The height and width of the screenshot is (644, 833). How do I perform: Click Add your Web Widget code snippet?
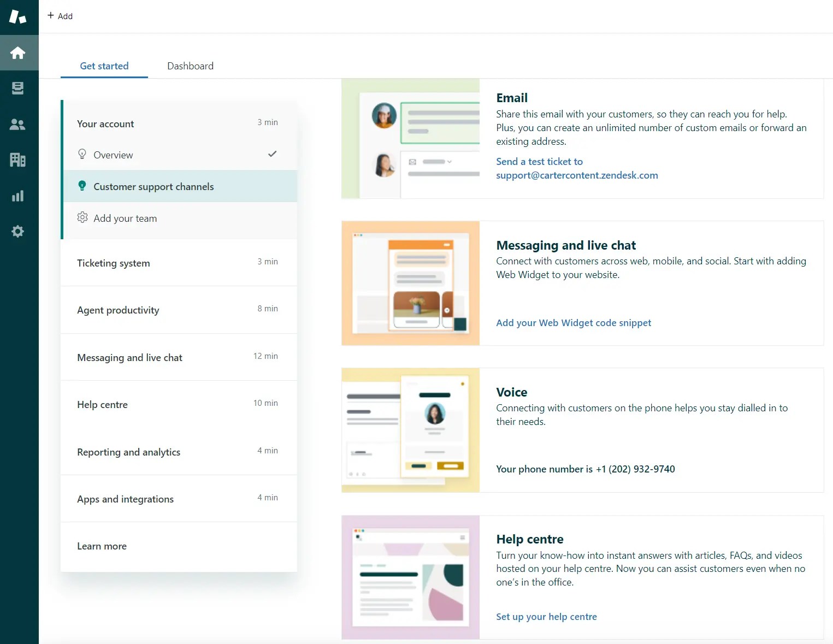point(573,322)
